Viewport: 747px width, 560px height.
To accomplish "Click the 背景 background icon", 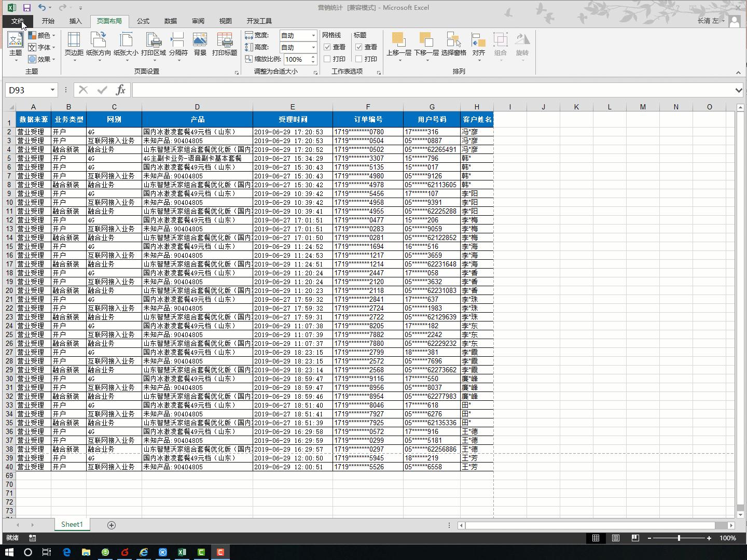I will point(200,44).
